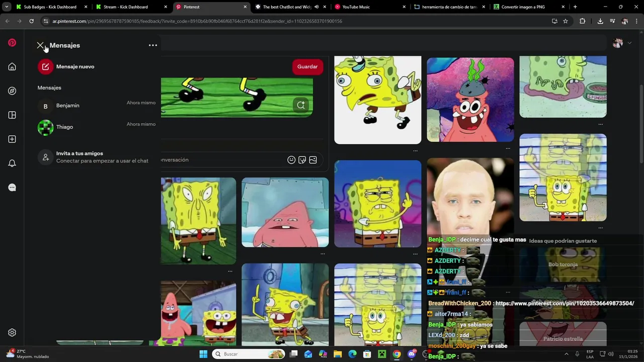Open Chrome downloads

pyautogui.click(x=600, y=21)
